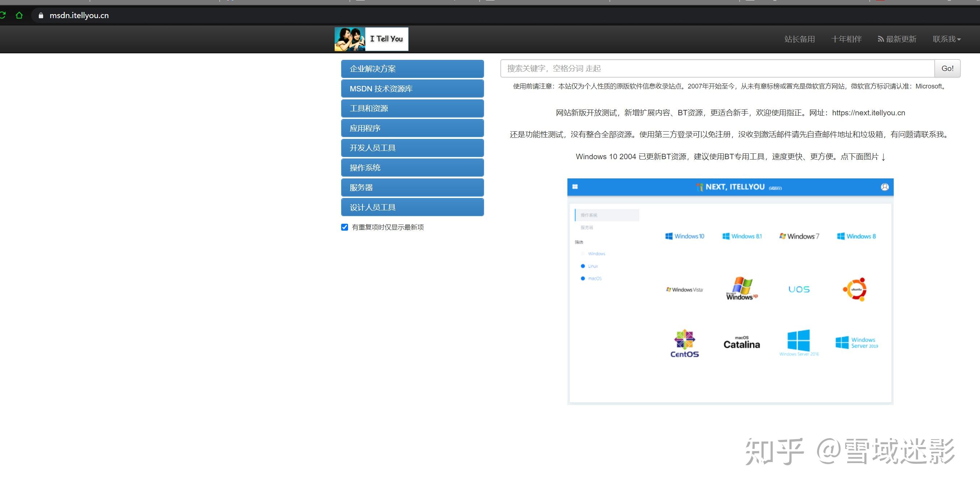Click the I Tell You site logo
The height and width of the screenshot is (491, 980).
pos(371,38)
